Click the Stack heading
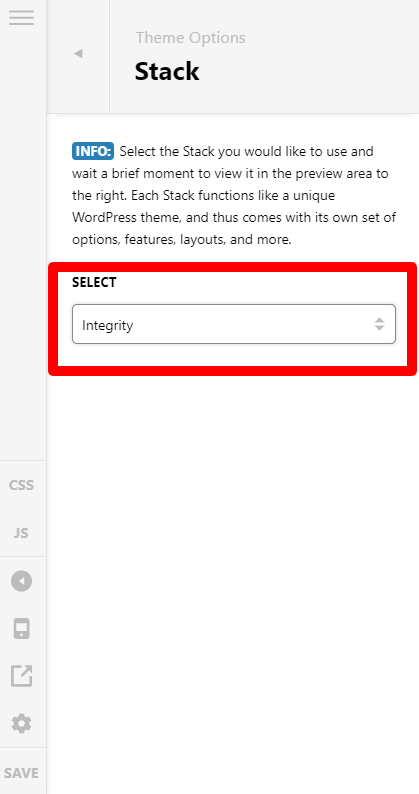 pyautogui.click(x=167, y=71)
